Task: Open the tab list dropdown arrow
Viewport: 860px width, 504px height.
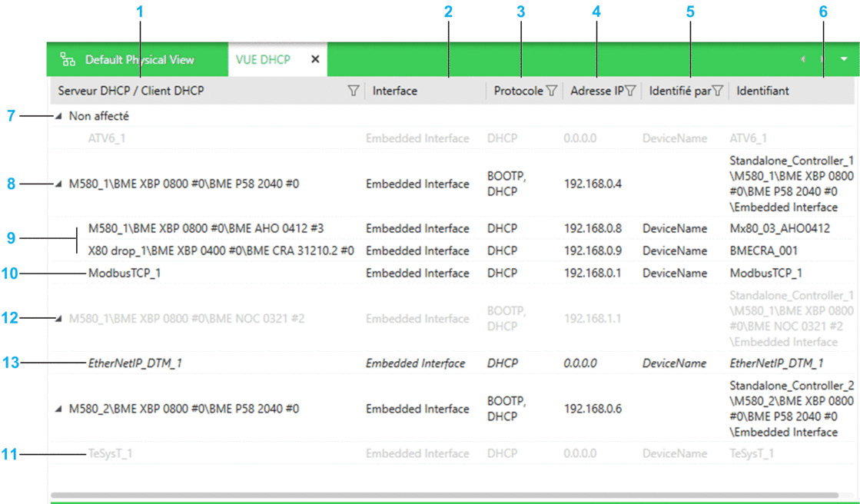Action: (844, 59)
